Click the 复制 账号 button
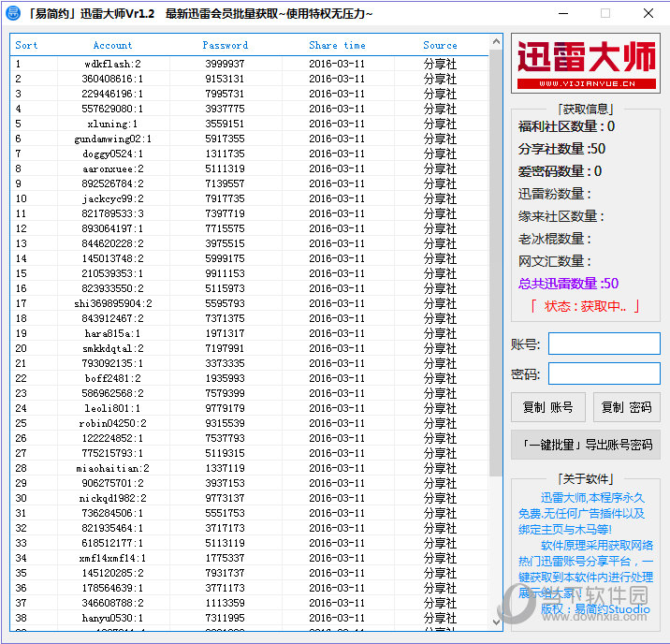Viewport: 670px width, 644px height. pyautogui.click(x=548, y=407)
